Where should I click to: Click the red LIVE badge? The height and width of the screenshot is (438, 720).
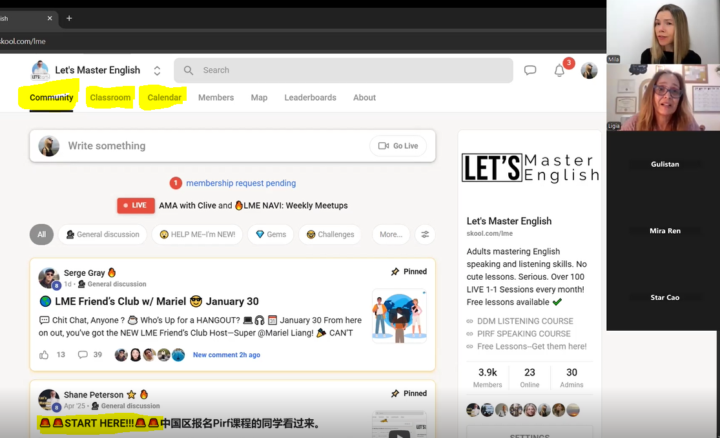135,205
